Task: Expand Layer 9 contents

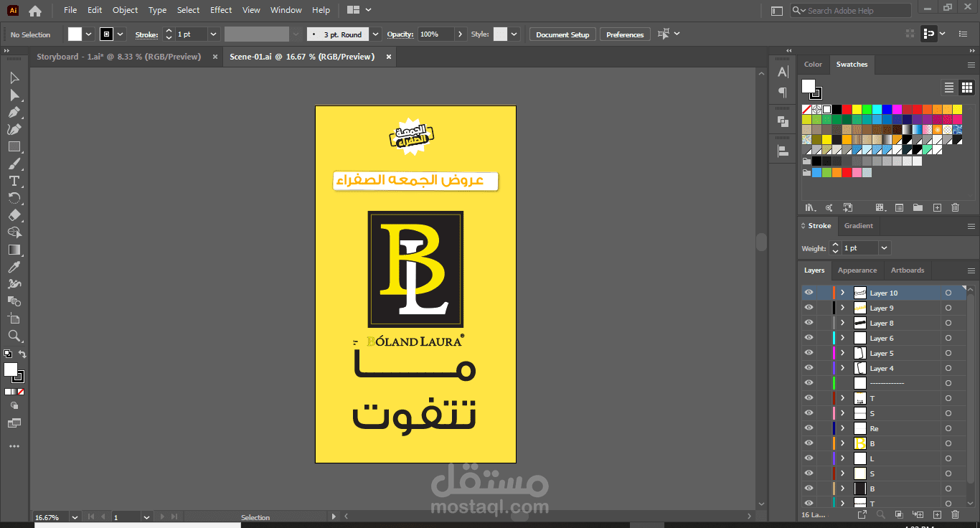Action: (842, 308)
